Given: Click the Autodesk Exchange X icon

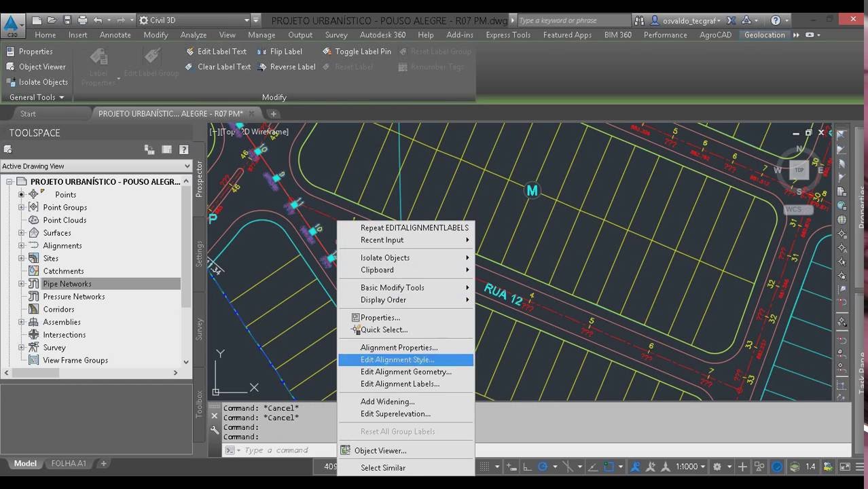Looking at the screenshot, I should tap(733, 20).
